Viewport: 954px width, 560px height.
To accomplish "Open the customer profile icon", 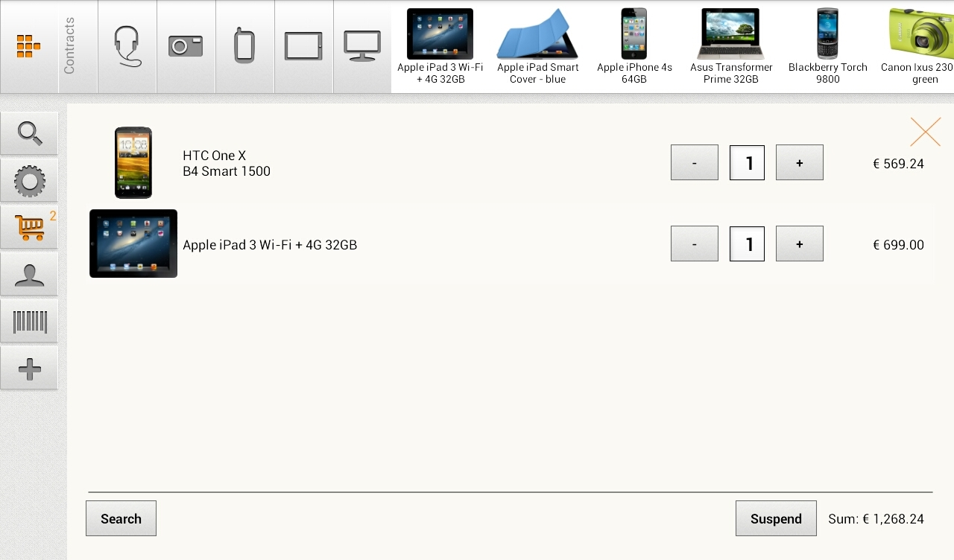I will [29, 275].
